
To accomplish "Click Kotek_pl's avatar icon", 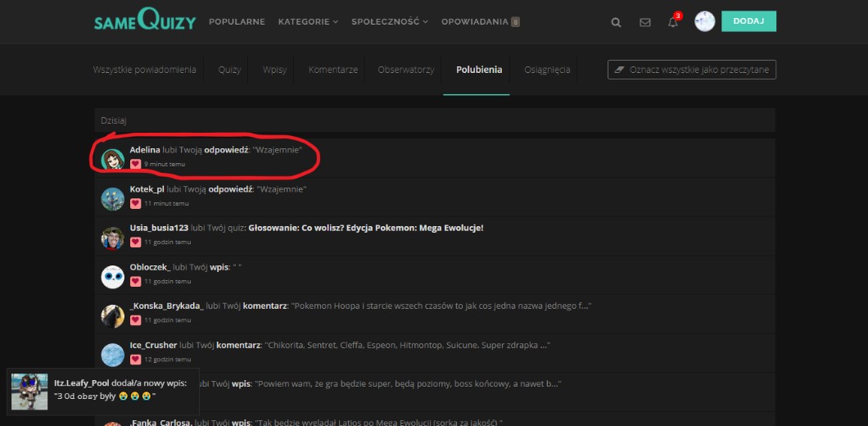I will pyautogui.click(x=112, y=199).
